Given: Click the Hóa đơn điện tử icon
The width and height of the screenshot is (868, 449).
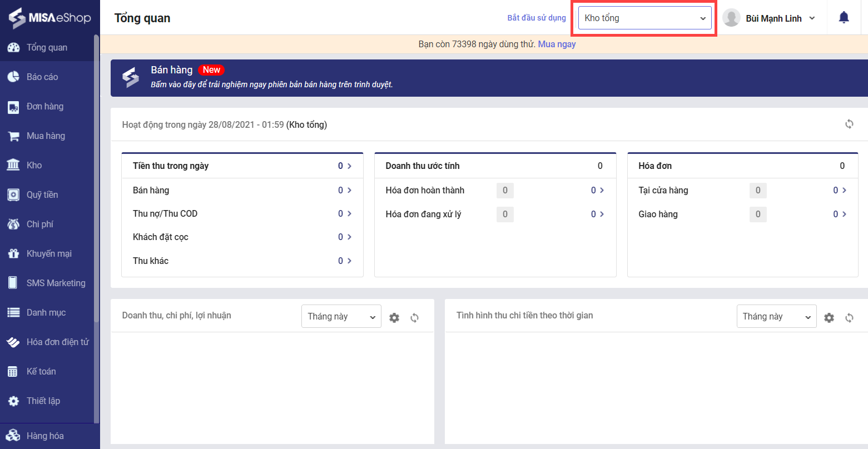Looking at the screenshot, I should tap(13, 342).
